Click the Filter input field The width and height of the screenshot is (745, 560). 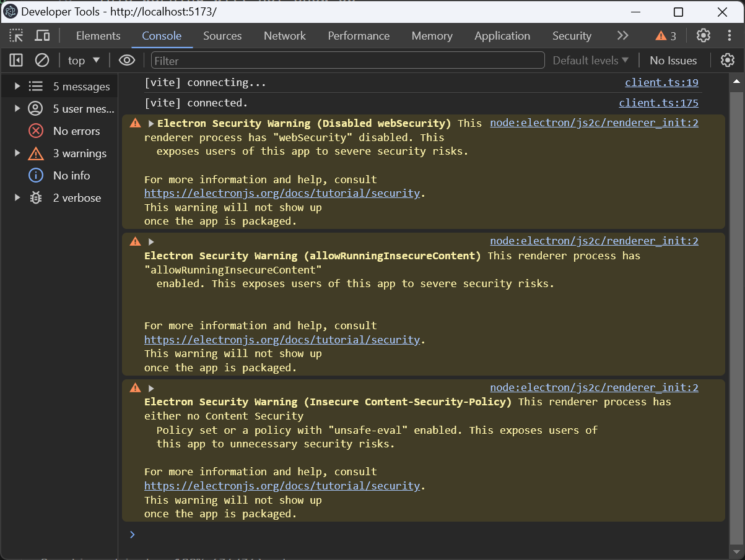[347, 60]
